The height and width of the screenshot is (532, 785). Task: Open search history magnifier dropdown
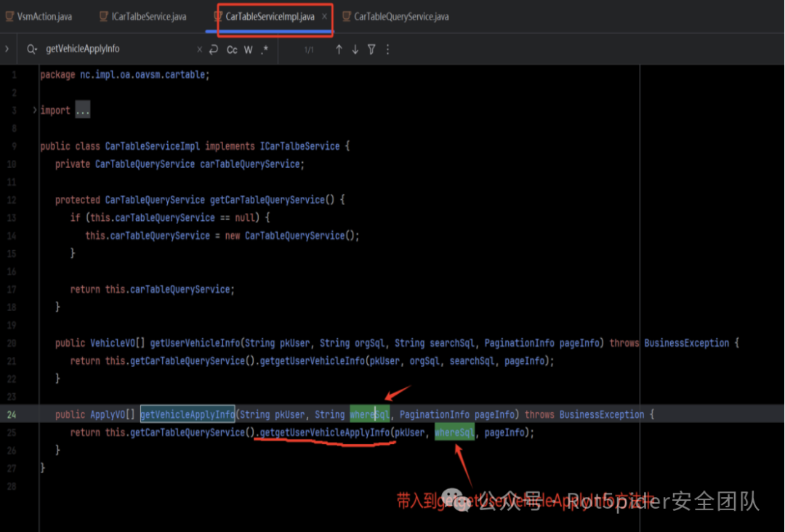click(x=32, y=49)
